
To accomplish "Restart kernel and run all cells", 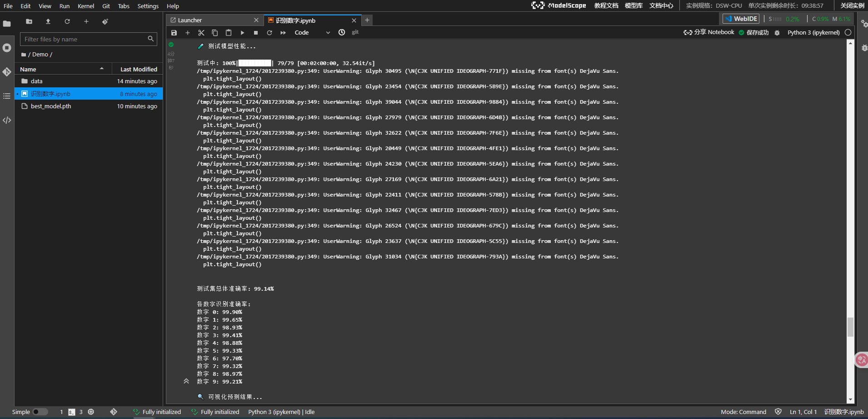I will (x=283, y=33).
